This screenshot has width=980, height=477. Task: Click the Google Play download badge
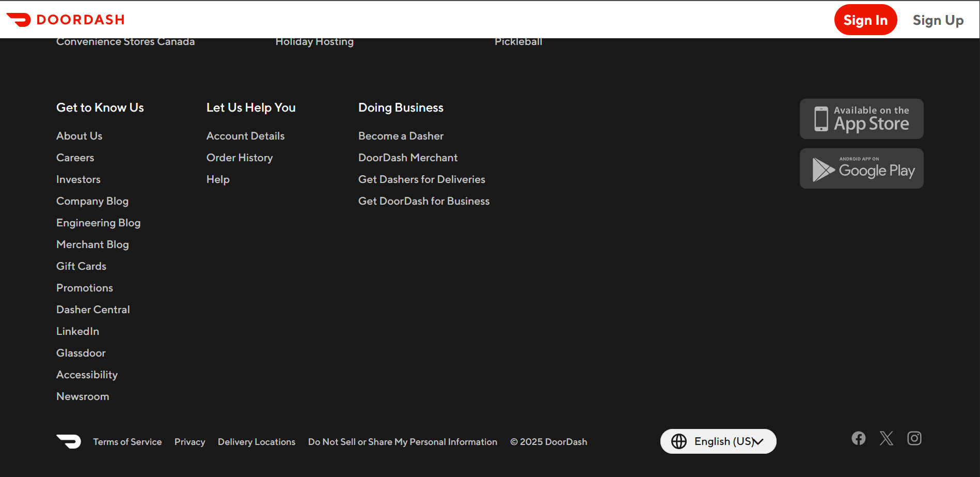click(861, 168)
